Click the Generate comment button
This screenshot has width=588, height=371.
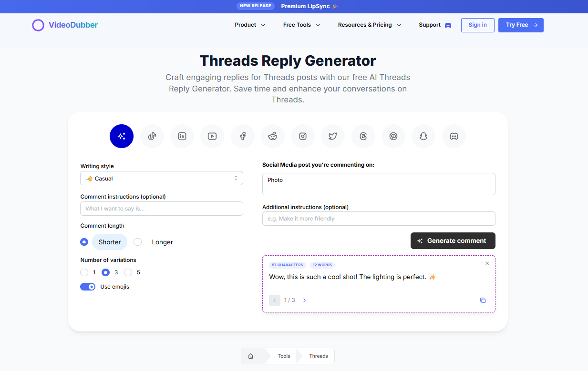click(453, 241)
